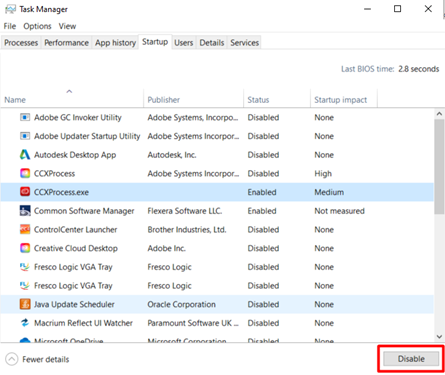This screenshot has width=445, height=375.
Task: Select the CCXProcess.exe entry
Action: coord(217,192)
